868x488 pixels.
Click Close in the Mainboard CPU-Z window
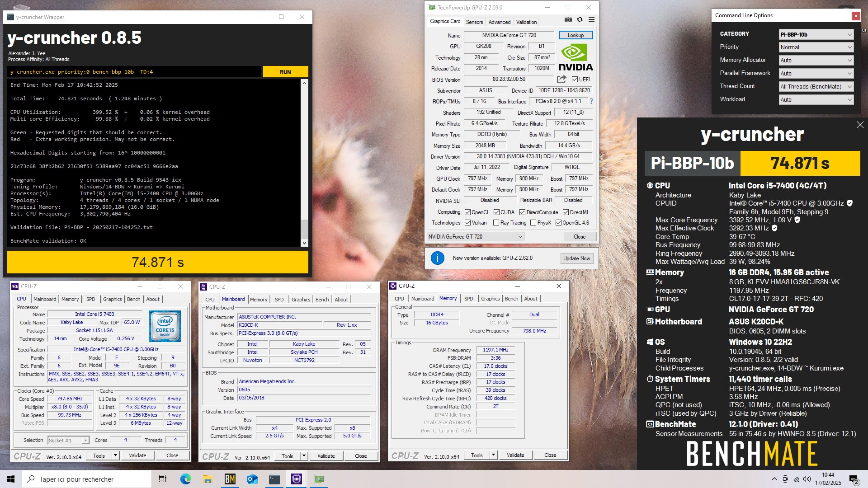[x=361, y=456]
